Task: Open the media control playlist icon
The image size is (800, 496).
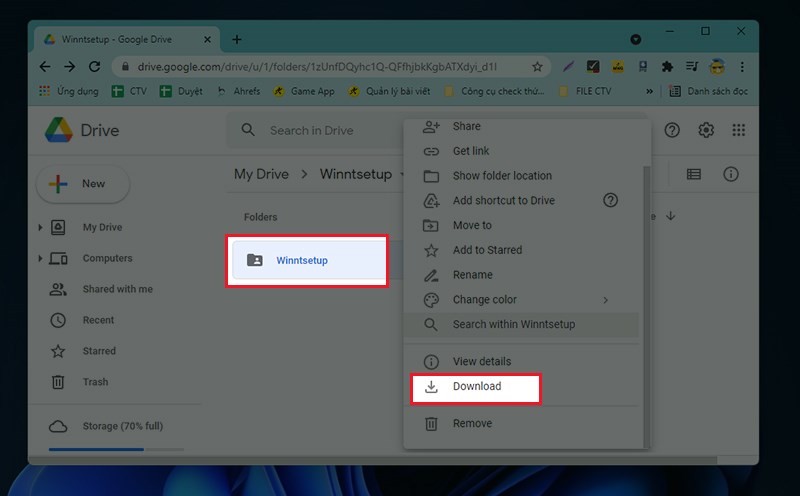Action: tap(692, 66)
